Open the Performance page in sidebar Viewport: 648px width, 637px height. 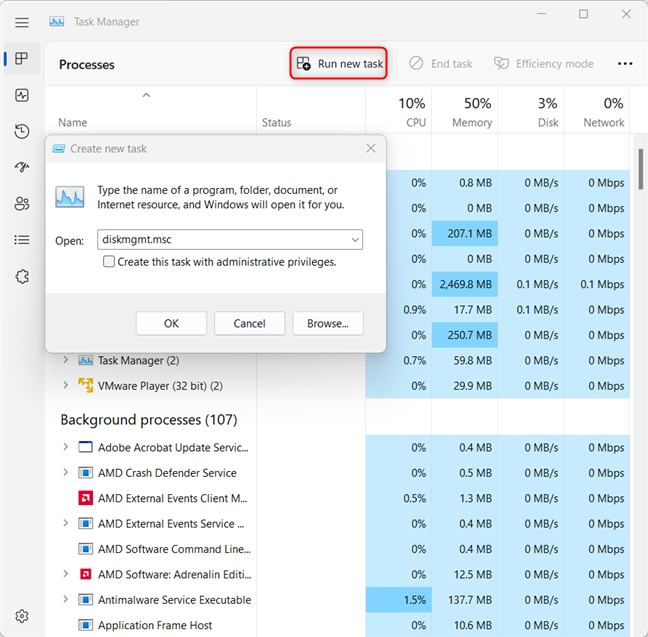point(22,95)
